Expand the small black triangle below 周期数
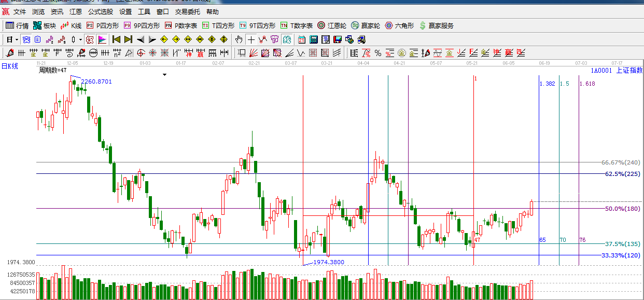The width and height of the screenshot is (644, 300). [165, 75]
